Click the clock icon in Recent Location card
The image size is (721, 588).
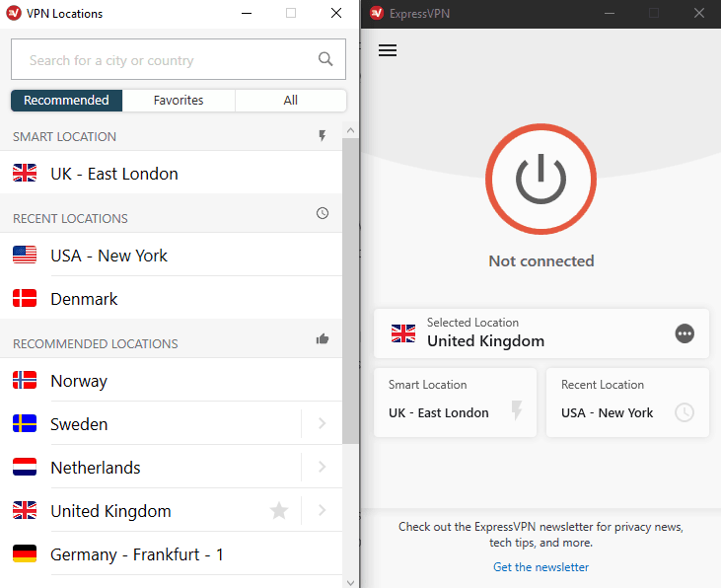(x=685, y=412)
